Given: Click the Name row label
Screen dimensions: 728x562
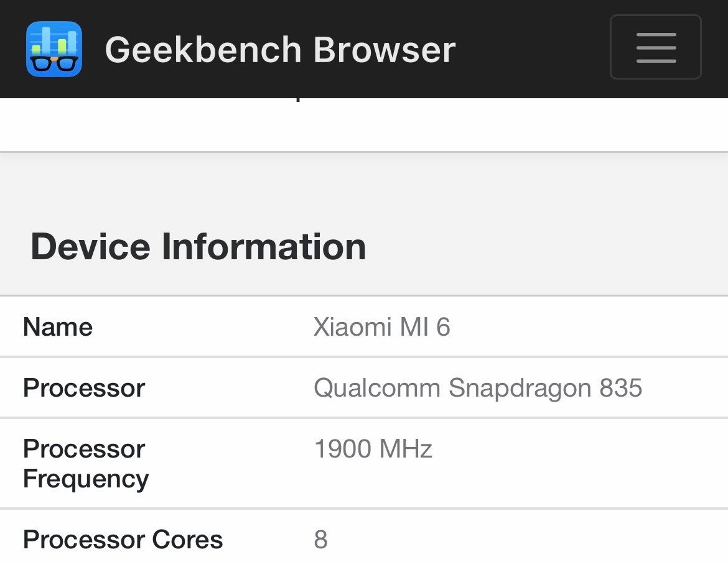Looking at the screenshot, I should [58, 327].
